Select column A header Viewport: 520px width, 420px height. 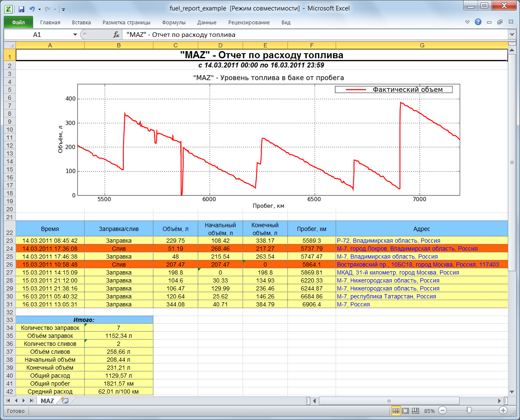point(50,45)
